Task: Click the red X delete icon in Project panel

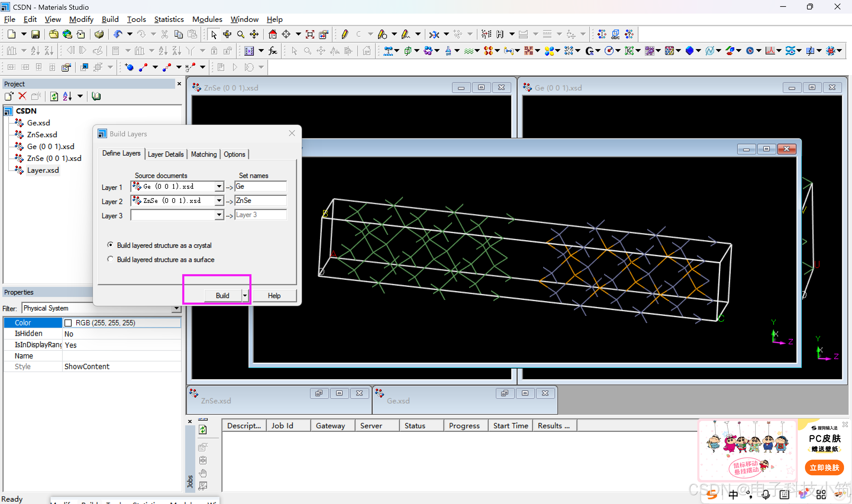Action: 22,96
